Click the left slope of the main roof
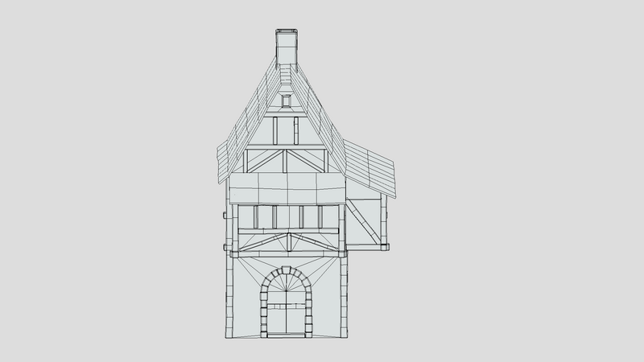644x362 pixels. point(249,121)
